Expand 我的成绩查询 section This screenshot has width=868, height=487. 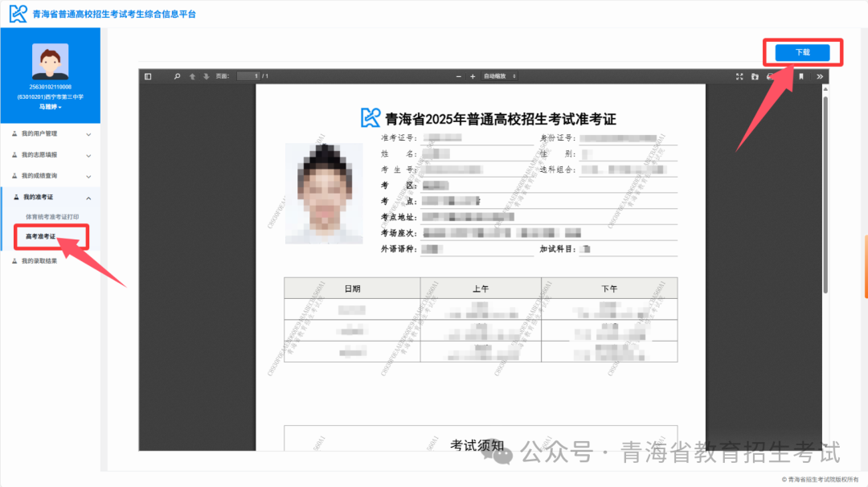[50, 177]
